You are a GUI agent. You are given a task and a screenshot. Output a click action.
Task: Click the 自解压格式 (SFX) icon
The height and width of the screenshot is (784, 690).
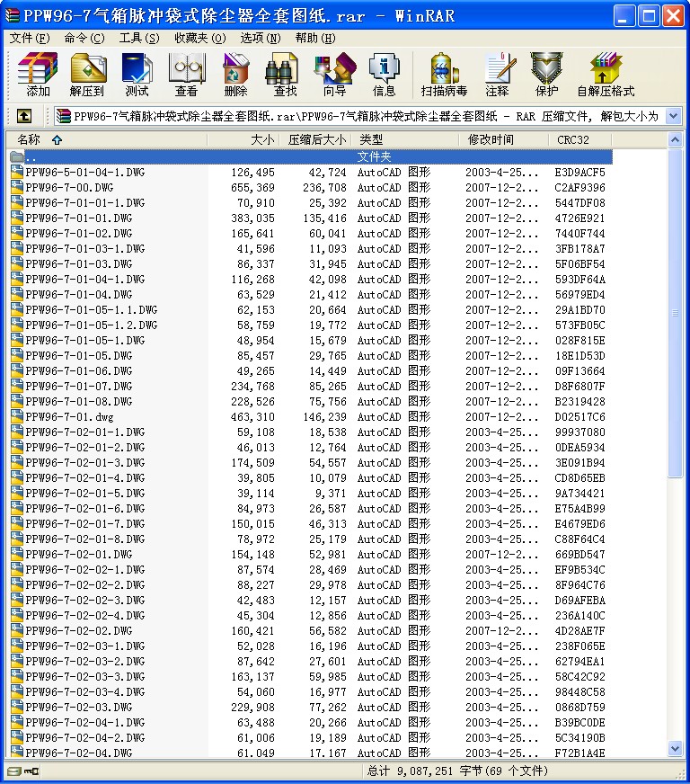[606, 75]
